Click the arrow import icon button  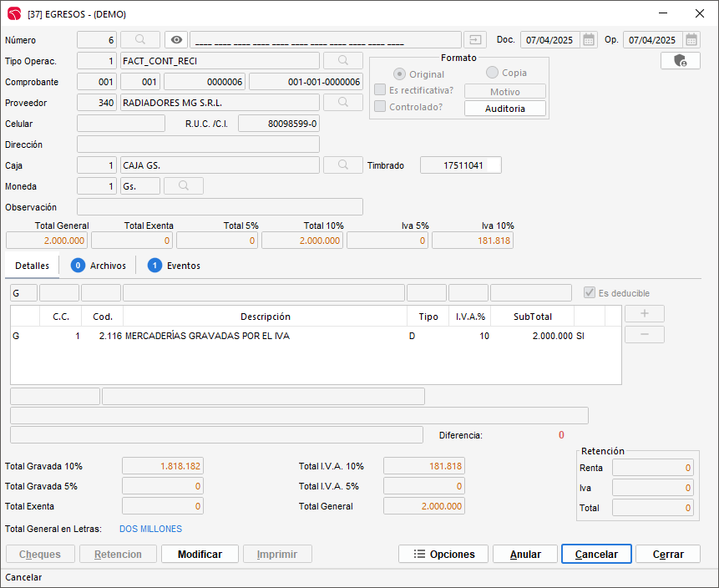pyautogui.click(x=475, y=40)
